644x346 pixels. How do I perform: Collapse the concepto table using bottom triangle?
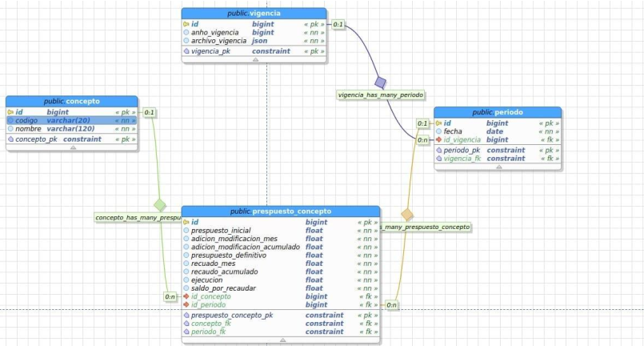(x=73, y=147)
